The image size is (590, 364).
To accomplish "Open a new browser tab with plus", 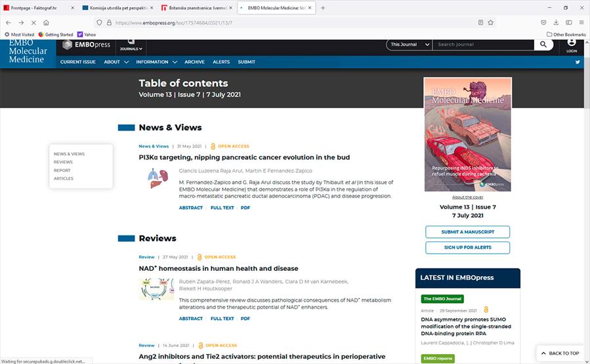I will point(323,8).
